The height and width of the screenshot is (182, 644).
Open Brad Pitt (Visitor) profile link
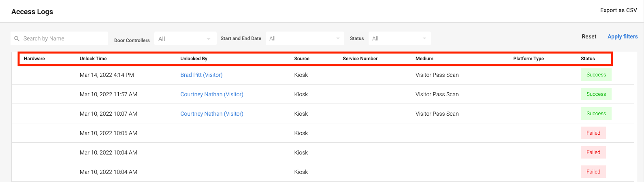click(x=201, y=75)
